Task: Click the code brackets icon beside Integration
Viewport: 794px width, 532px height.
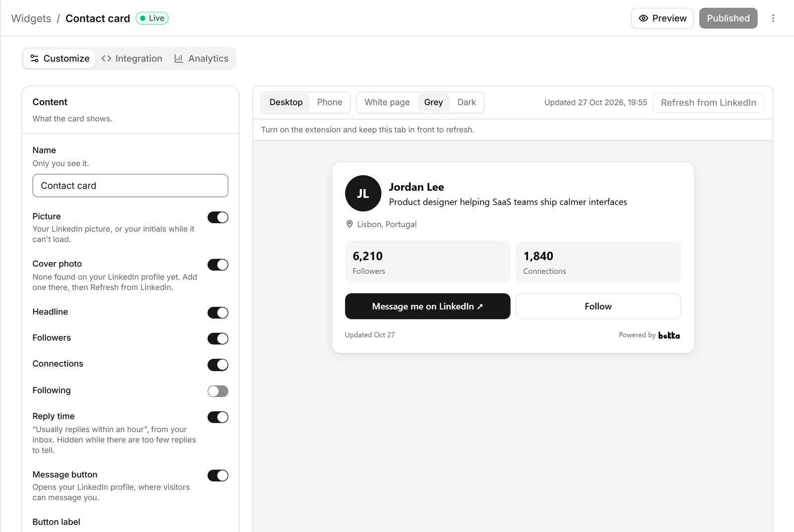Action: click(x=106, y=59)
